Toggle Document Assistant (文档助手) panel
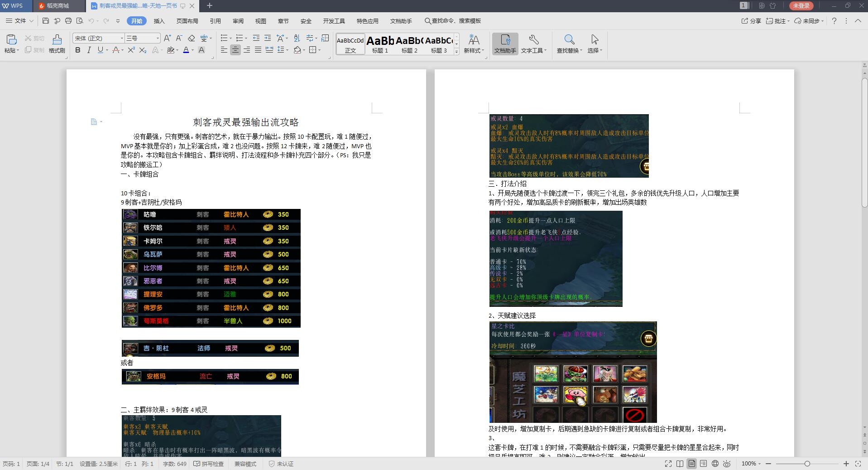The width and height of the screenshot is (868, 470). click(x=505, y=44)
